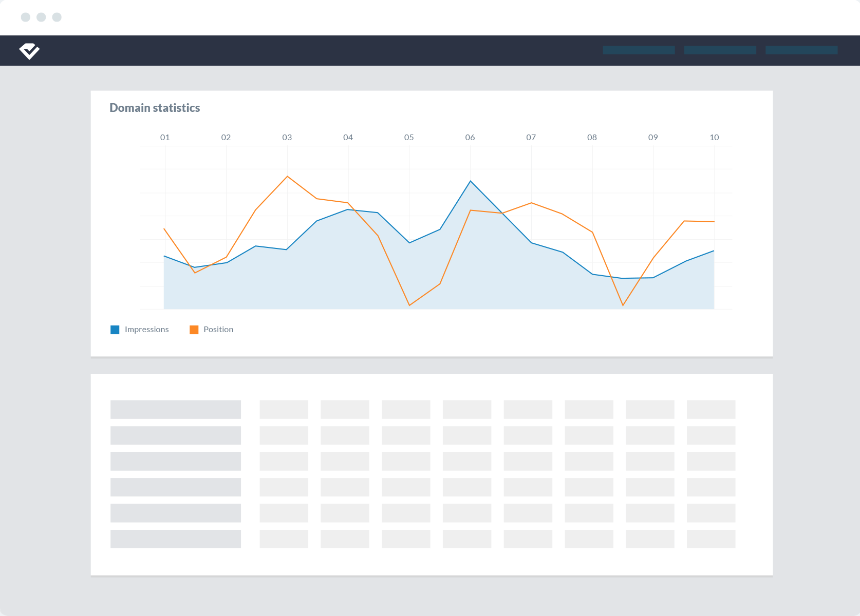Toggle the Impressions blue legend swatch

tap(115, 330)
